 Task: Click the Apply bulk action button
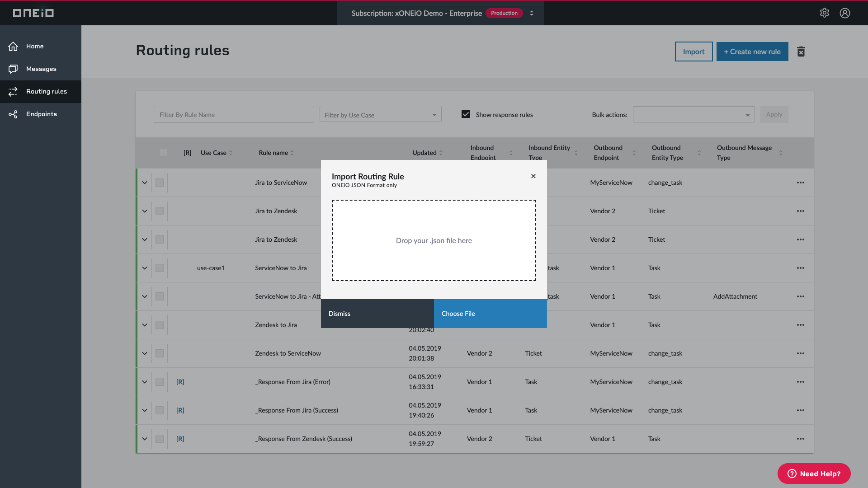click(x=774, y=114)
